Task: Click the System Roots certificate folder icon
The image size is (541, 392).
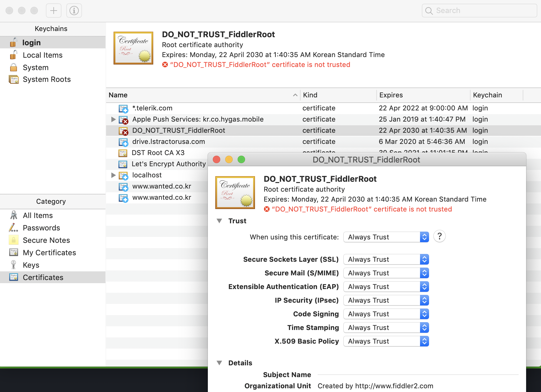Action: 14,79
